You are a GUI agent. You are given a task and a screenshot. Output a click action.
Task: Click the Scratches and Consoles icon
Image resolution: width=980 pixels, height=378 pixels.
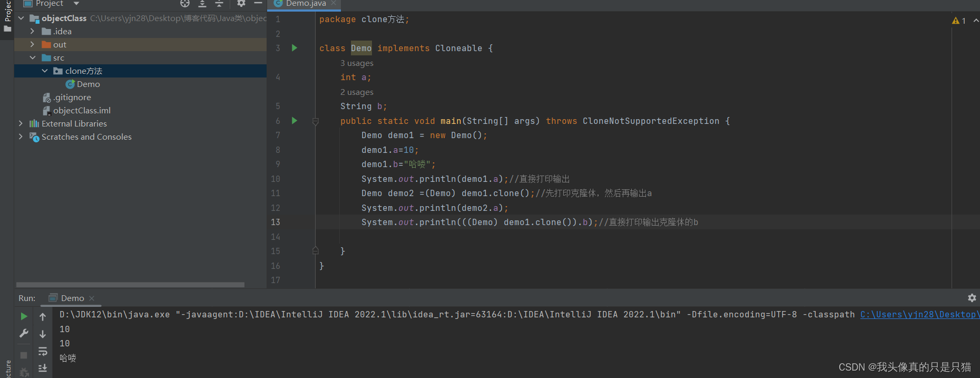click(34, 137)
